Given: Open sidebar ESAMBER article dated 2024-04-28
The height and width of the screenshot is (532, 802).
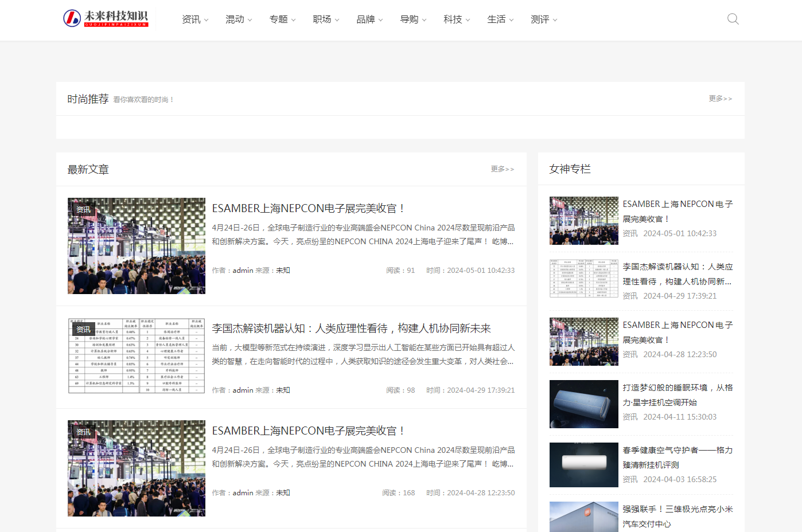Looking at the screenshot, I should [x=678, y=332].
